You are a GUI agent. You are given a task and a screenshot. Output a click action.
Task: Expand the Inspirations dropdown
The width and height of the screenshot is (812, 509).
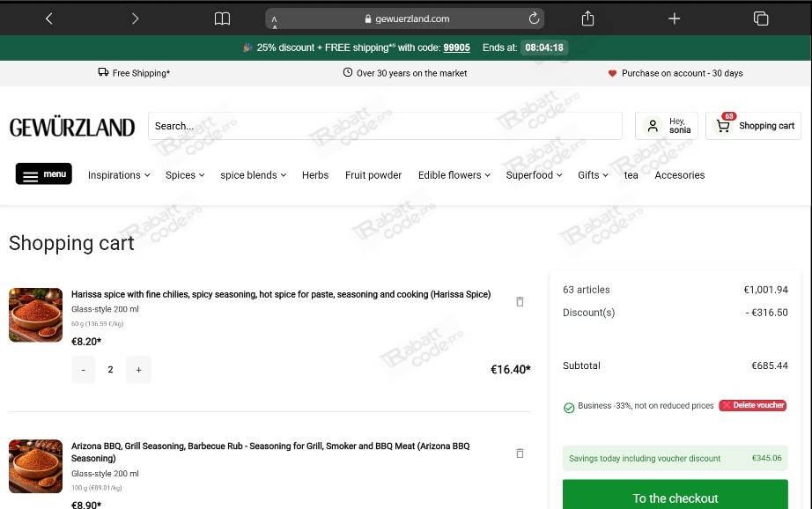(x=119, y=175)
